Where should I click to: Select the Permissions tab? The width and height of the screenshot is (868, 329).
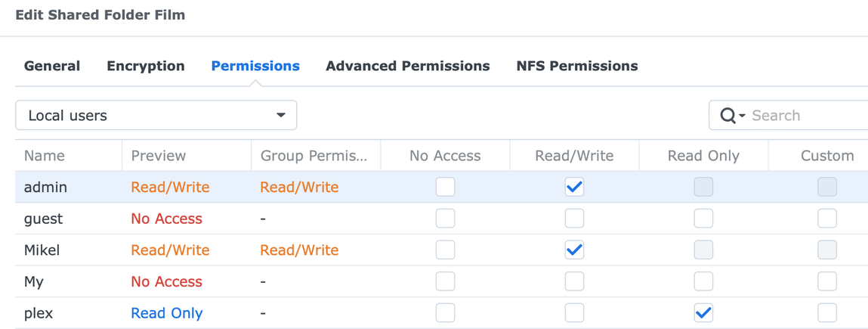pyautogui.click(x=255, y=67)
